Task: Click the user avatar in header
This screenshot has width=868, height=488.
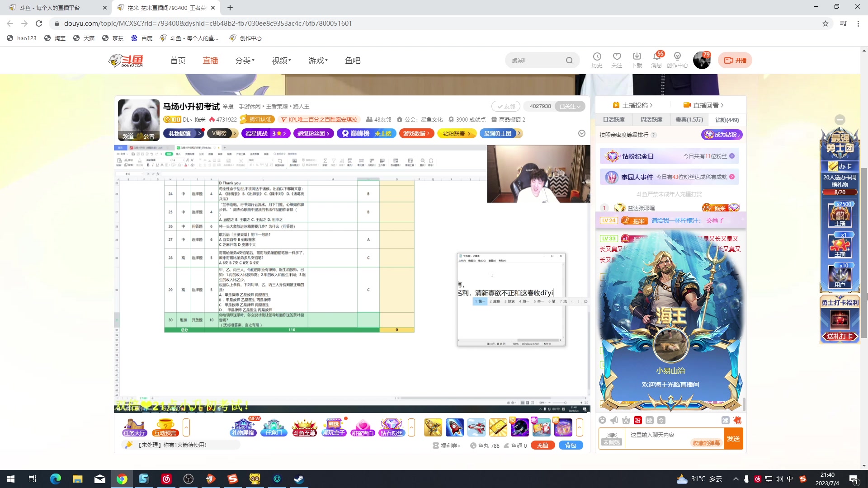Action: pyautogui.click(x=702, y=60)
